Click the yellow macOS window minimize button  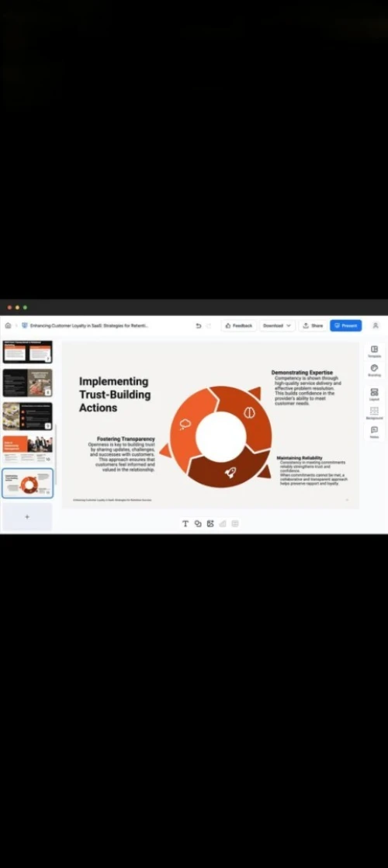(17, 307)
